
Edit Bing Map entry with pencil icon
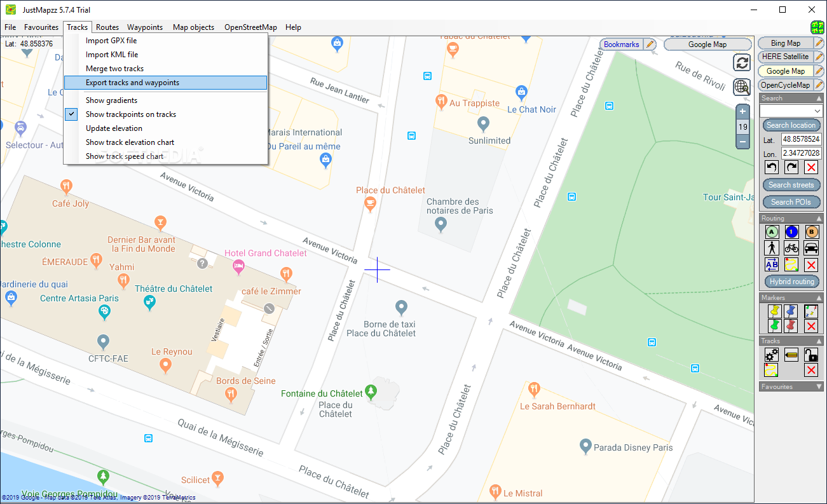tap(819, 43)
